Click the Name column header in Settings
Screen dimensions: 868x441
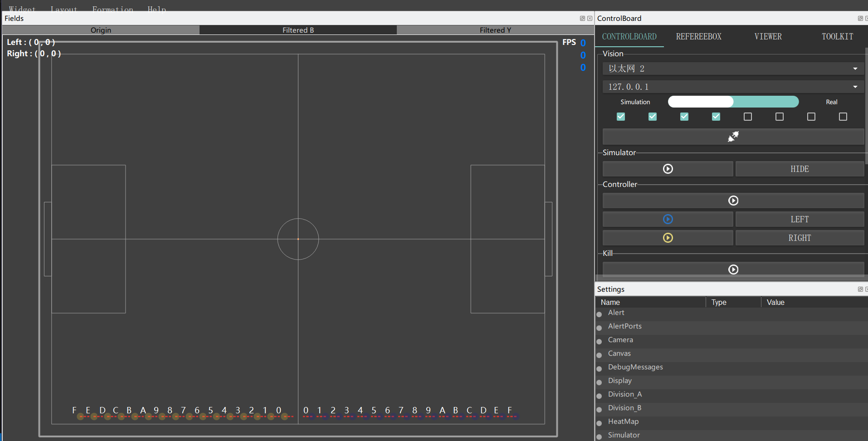(x=650, y=302)
